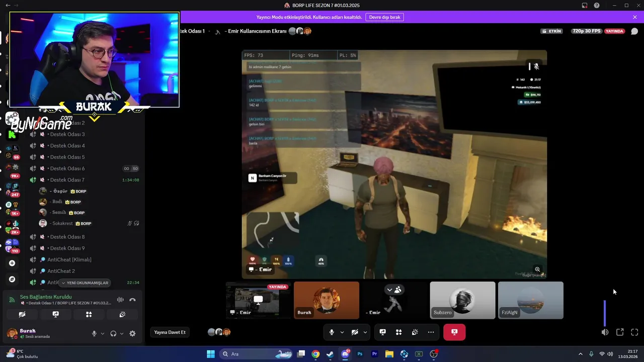
Task: Expand input device options next to the user panel microphone
Action: [102, 333]
